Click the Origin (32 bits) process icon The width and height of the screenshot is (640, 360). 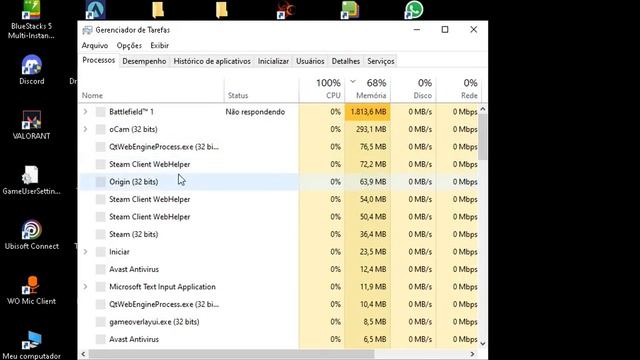[100, 182]
